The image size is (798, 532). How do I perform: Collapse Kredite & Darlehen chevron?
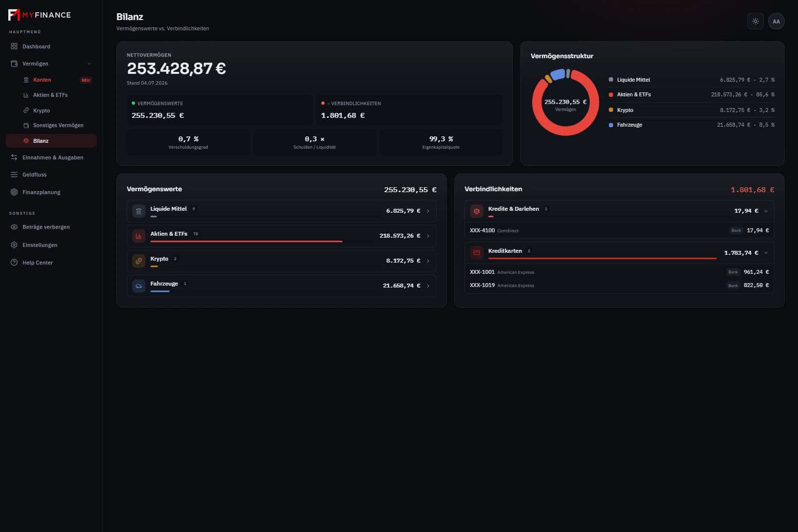click(x=766, y=211)
